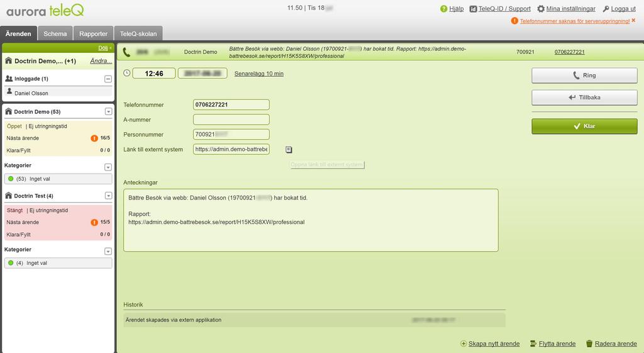The image size is (644, 353).
Task: Click the Doctrin Demo house icon in sidebar header
Action: (8, 61)
